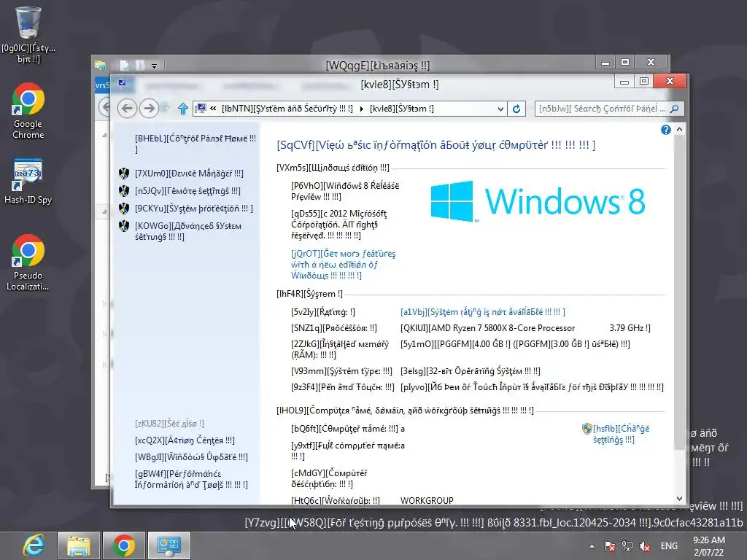Click the shield icon beside Device Manager
747x560 pixels.
pos(124,174)
